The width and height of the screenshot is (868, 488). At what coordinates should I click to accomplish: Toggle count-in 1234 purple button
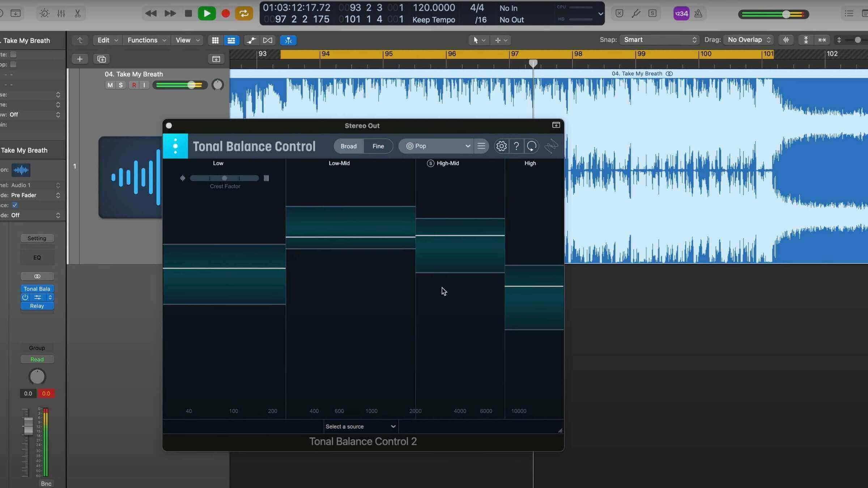coord(681,13)
